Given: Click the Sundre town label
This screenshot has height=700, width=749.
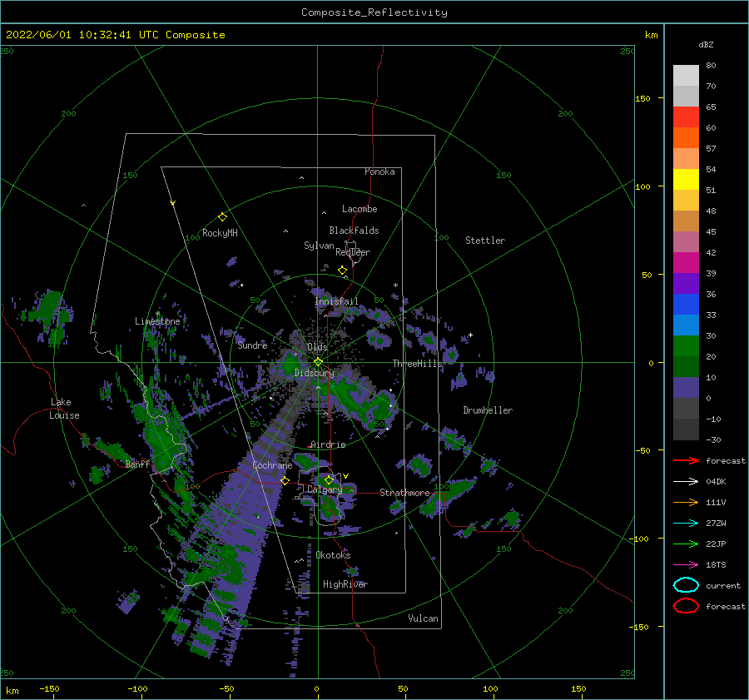Looking at the screenshot, I should [x=252, y=345].
